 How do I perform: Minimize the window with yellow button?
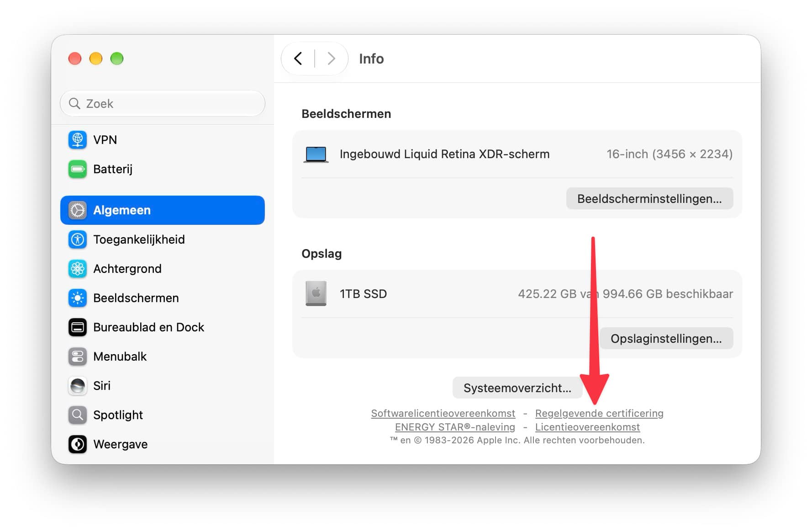96,59
